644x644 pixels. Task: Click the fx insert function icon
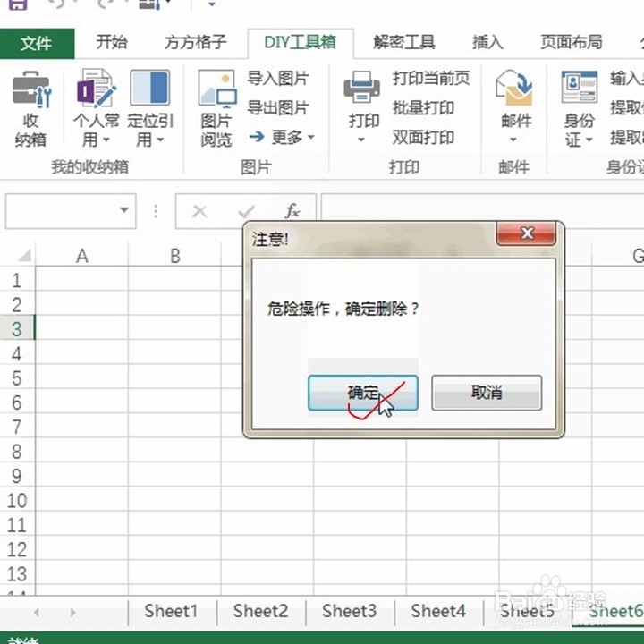click(x=292, y=211)
